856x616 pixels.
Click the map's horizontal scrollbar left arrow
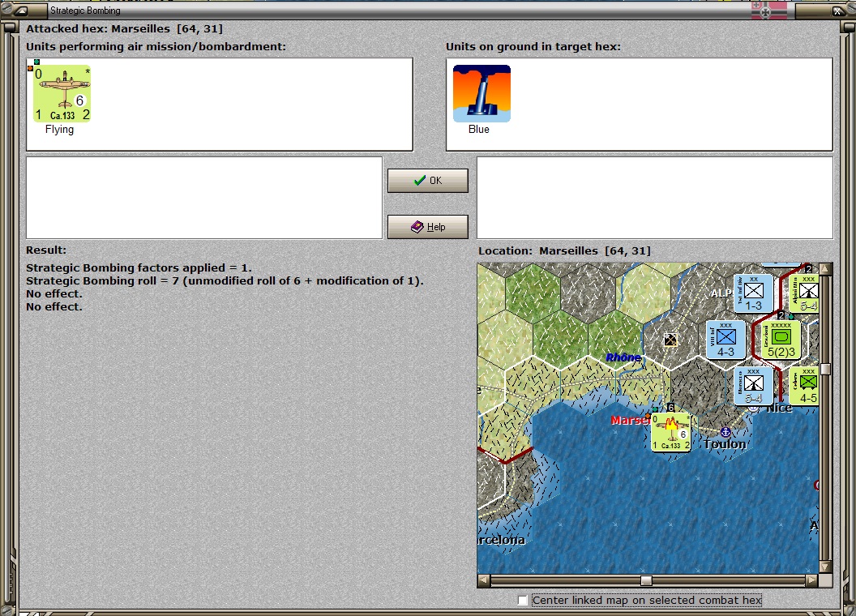coord(484,580)
